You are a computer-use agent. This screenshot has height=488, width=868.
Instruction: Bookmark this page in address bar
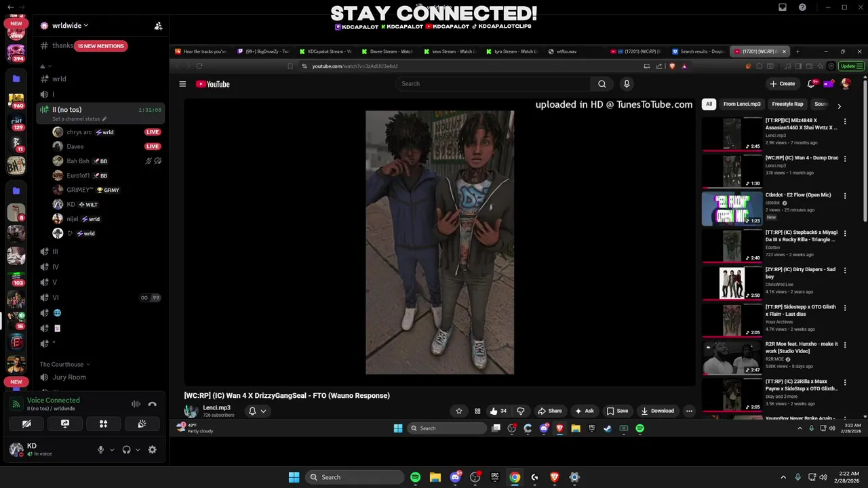point(290,66)
